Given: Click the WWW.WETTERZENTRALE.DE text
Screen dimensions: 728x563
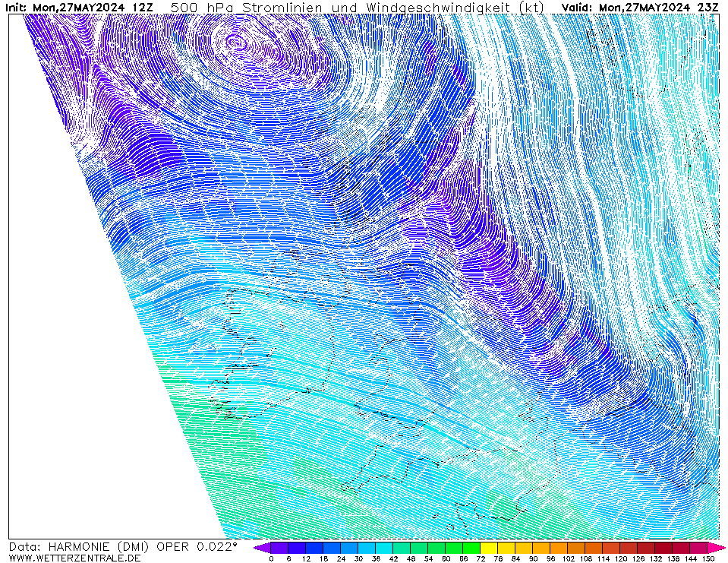Looking at the screenshot, I should [74, 558].
